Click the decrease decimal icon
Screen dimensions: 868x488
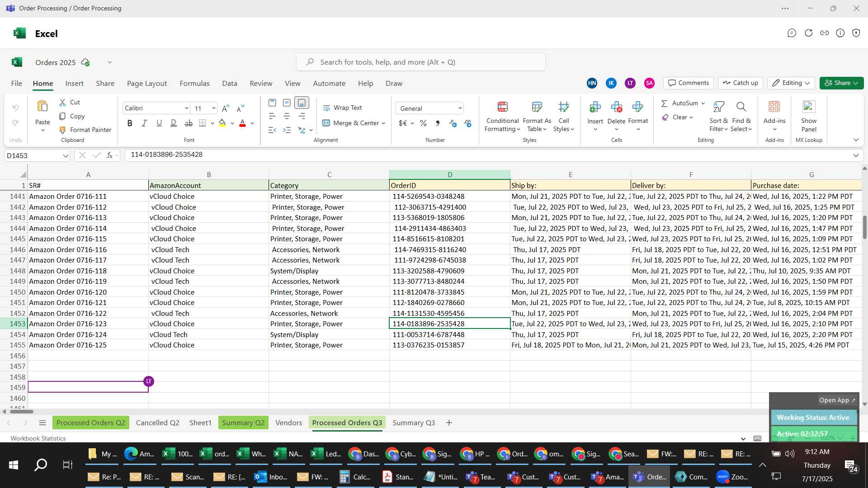468,123
